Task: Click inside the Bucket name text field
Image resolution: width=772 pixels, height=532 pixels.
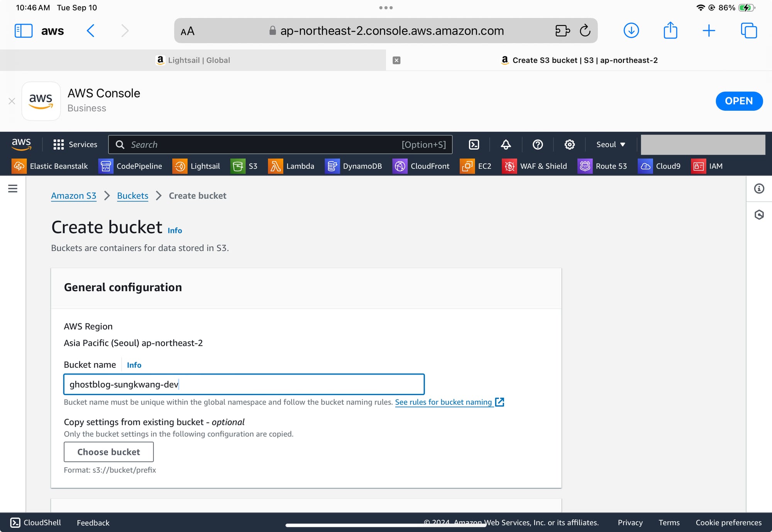Action: pos(244,384)
